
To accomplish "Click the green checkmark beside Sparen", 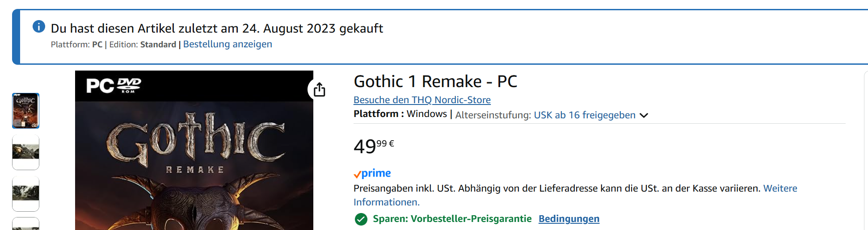I will 361,219.
